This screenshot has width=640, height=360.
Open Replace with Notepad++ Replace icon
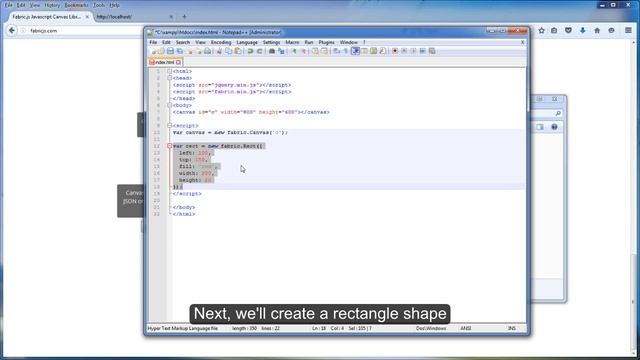281,51
